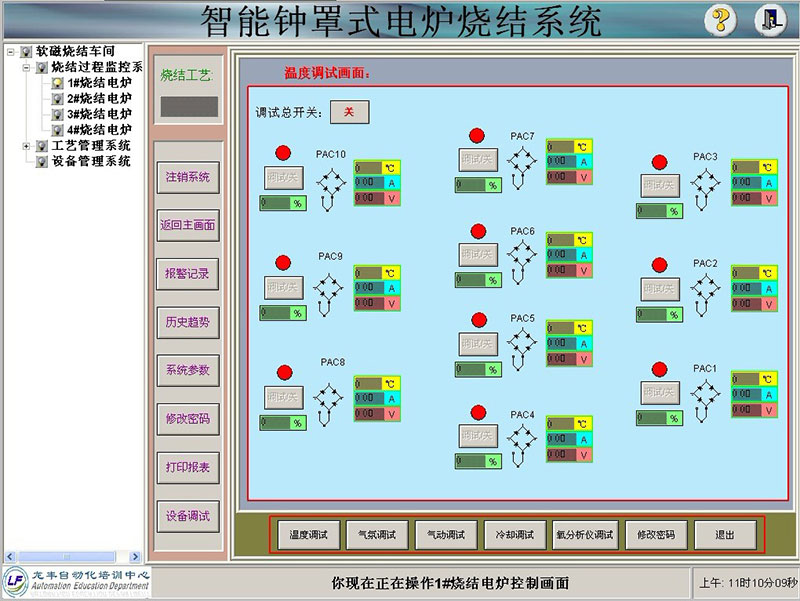800x601 pixels.
Task: Toggle the 调试总开关 master debug switch
Action: coord(349,112)
